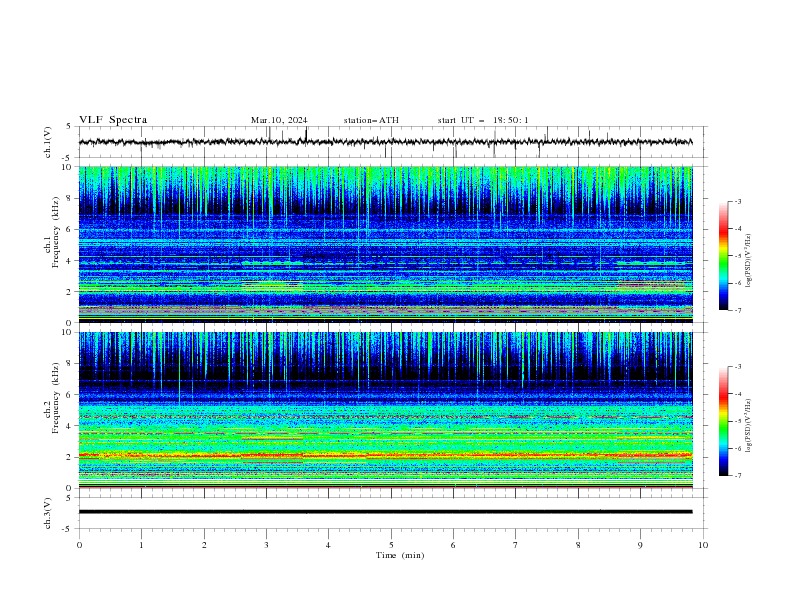Viewport: 792px width, 612px height.
Task: Click the ch.2 colorbar 'log(PSD)(V²/Hz)' label
Action: pos(749,426)
